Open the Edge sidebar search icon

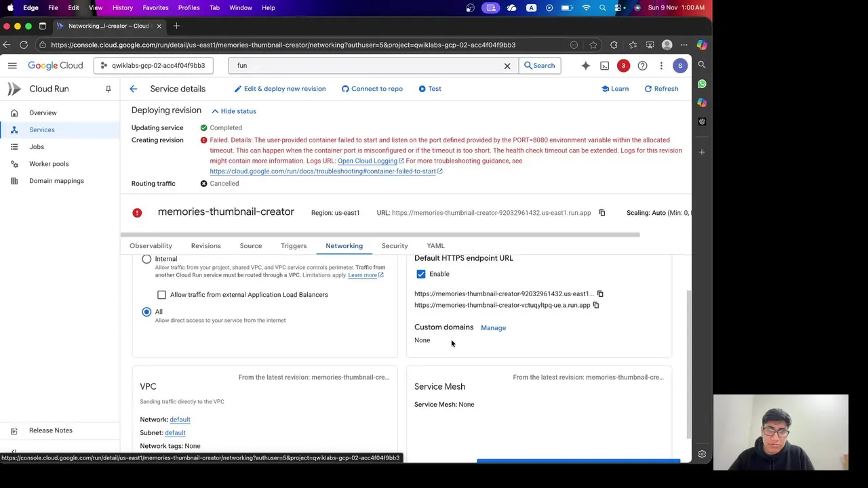tap(702, 65)
